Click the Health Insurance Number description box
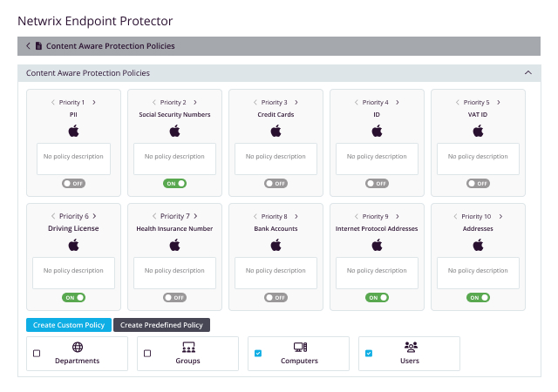 (x=174, y=273)
